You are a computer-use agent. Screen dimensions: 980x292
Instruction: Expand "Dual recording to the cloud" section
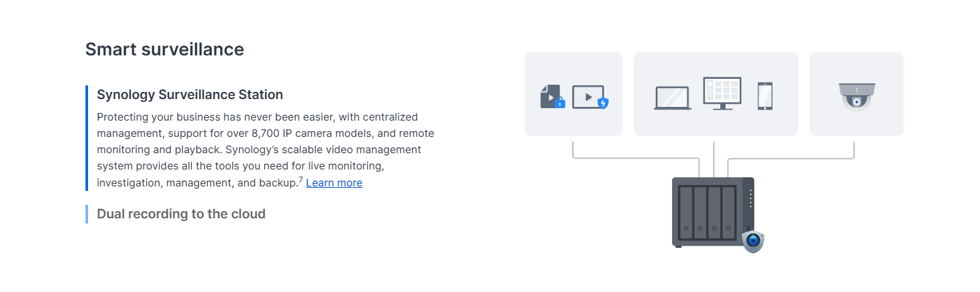click(x=181, y=214)
